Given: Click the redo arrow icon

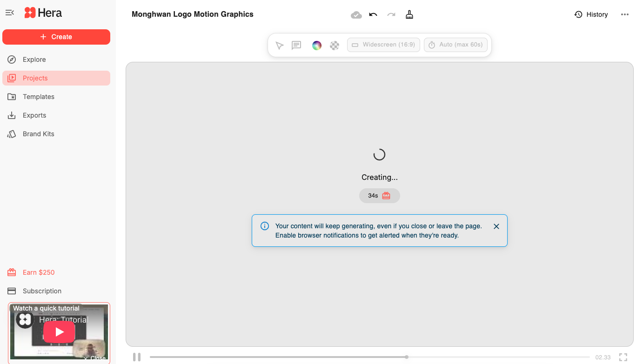Looking at the screenshot, I should [x=391, y=14].
